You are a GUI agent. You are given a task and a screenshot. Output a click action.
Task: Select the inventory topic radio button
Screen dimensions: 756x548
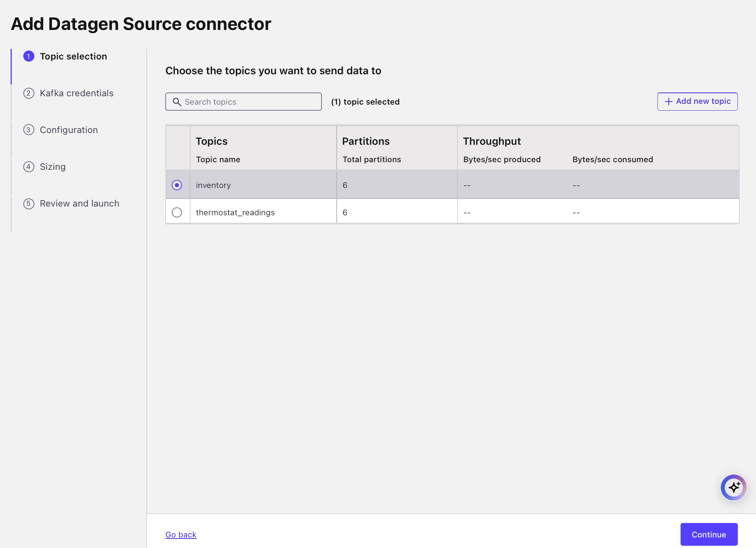tap(177, 185)
